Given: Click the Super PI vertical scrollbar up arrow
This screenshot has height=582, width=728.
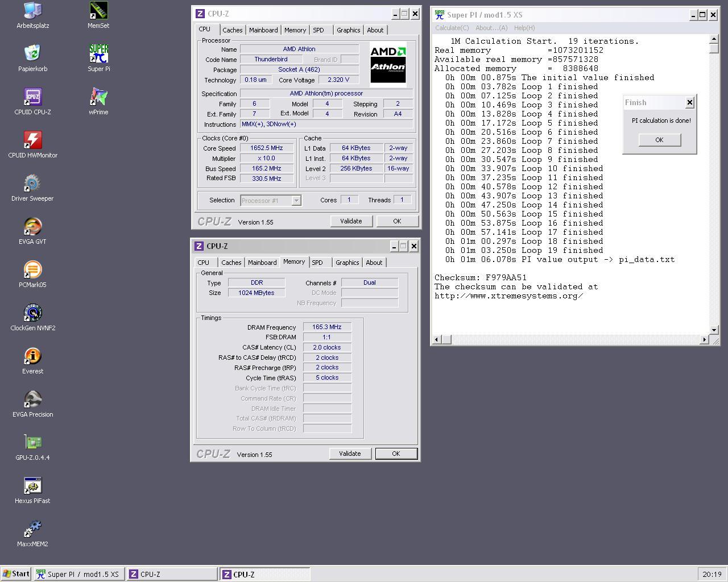Looking at the screenshot, I should point(714,40).
